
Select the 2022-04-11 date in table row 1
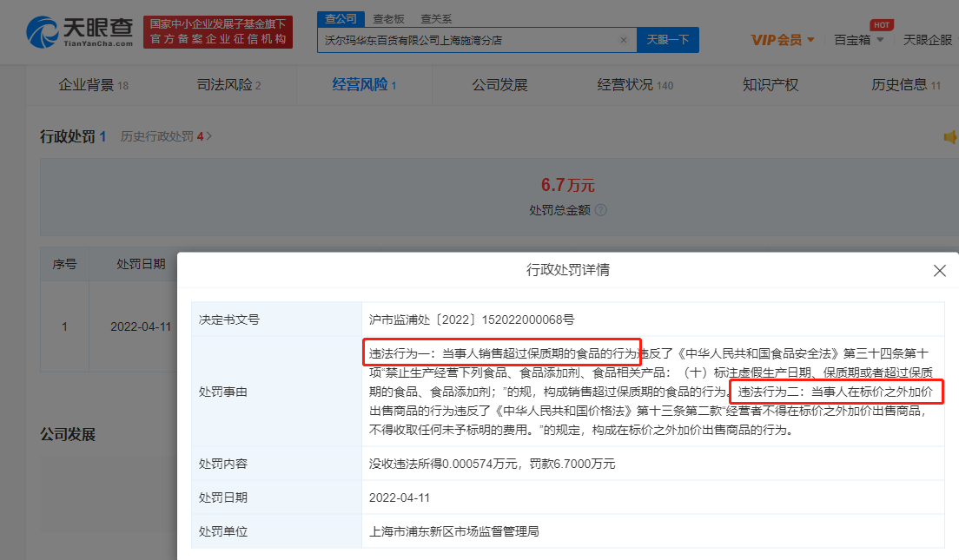pyautogui.click(x=141, y=326)
